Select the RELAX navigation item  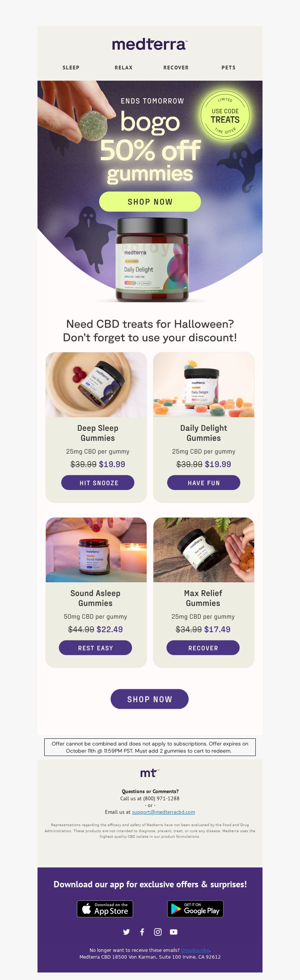(124, 67)
